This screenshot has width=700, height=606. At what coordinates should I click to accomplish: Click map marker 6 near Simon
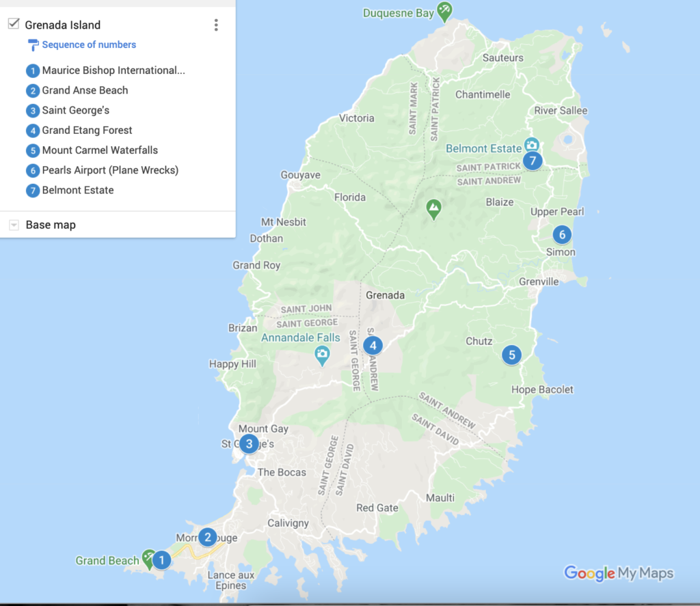pos(562,235)
